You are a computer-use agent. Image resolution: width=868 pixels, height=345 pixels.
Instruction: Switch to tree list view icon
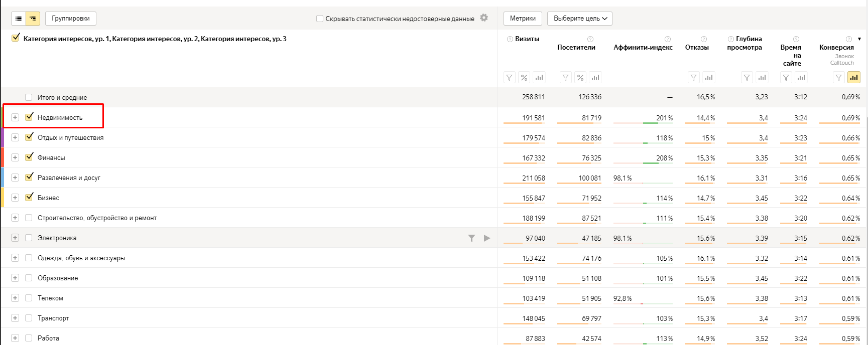tap(33, 19)
